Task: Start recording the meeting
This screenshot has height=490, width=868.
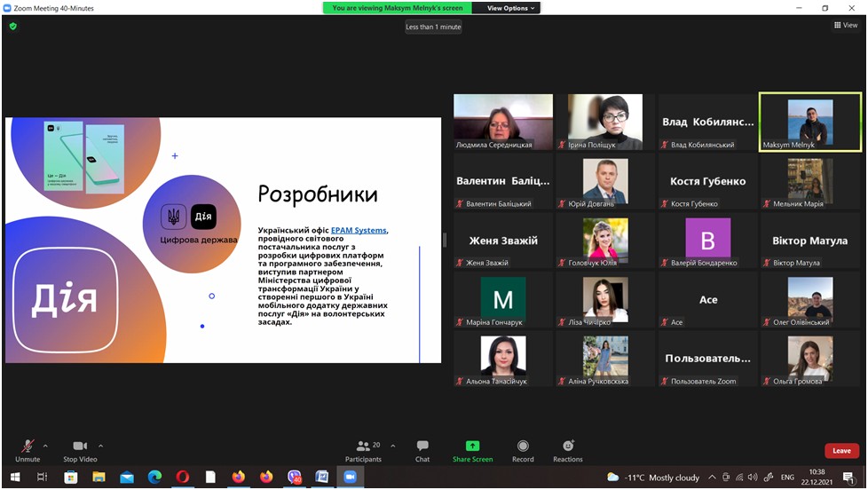Action: point(523,450)
